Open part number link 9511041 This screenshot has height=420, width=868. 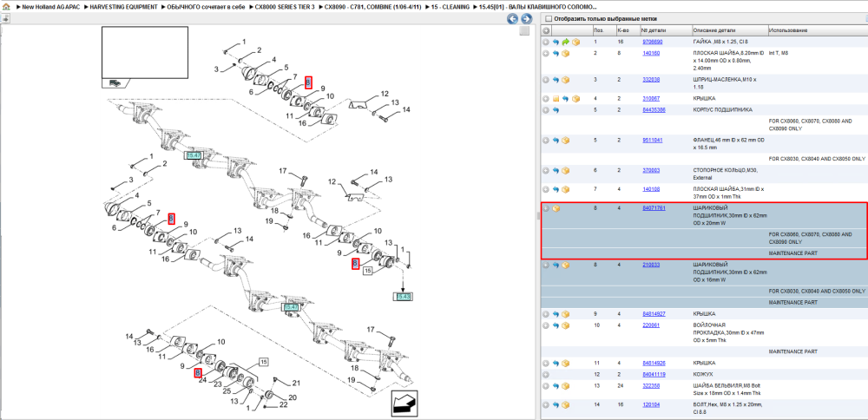coord(652,140)
